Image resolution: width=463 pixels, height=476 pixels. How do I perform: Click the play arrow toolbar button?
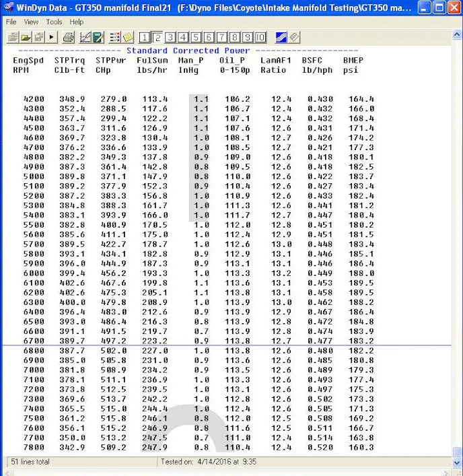tap(52, 37)
